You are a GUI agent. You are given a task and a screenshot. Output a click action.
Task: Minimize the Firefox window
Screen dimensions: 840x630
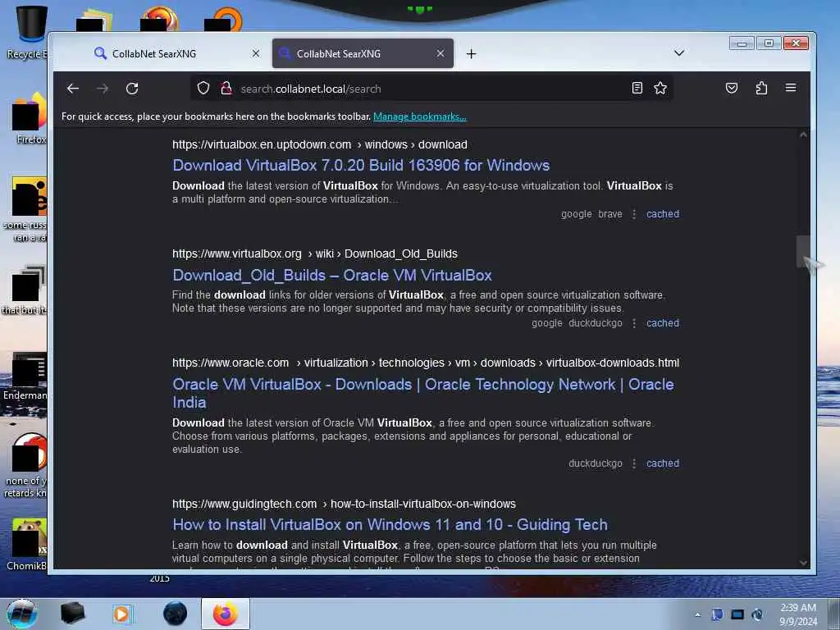(x=742, y=43)
